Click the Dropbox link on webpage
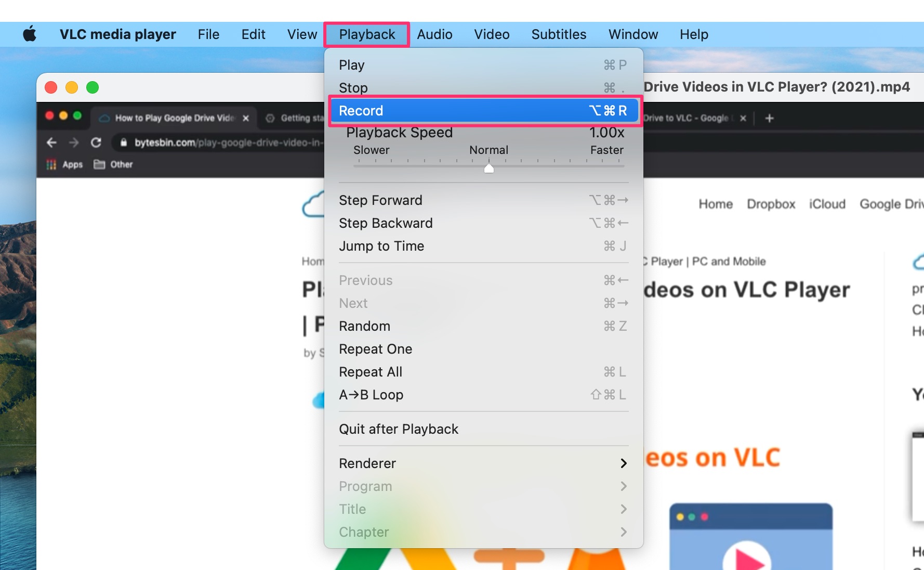 771,204
